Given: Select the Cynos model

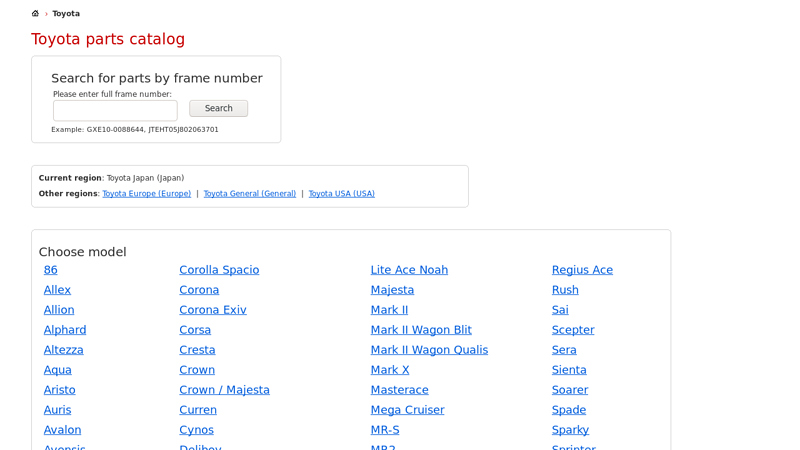Looking at the screenshot, I should click(196, 429).
